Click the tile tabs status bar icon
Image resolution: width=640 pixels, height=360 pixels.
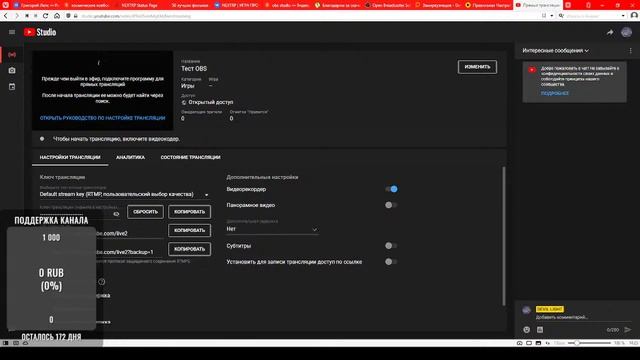click(529, 343)
